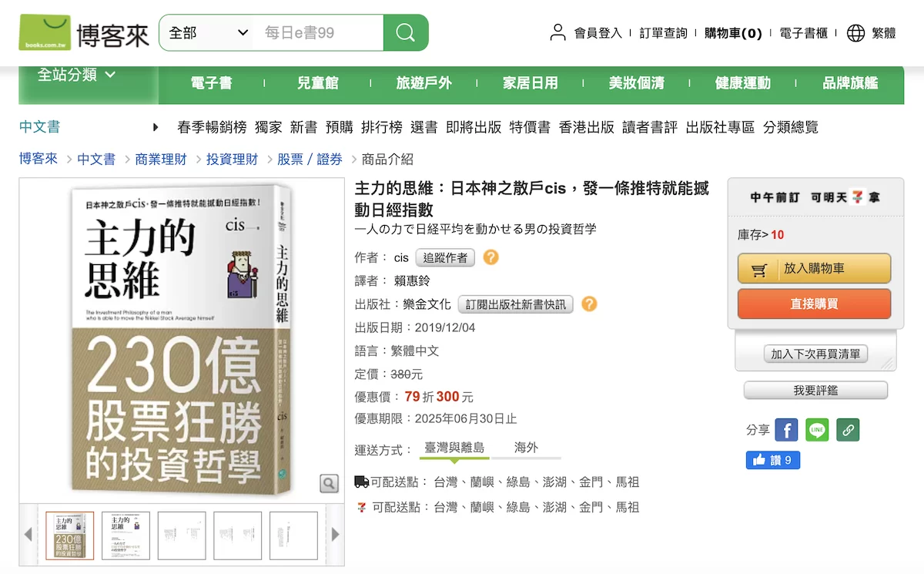Viewport: 924px width, 574px height.
Task: Switch language with 繁體 link
Action: [x=884, y=33]
